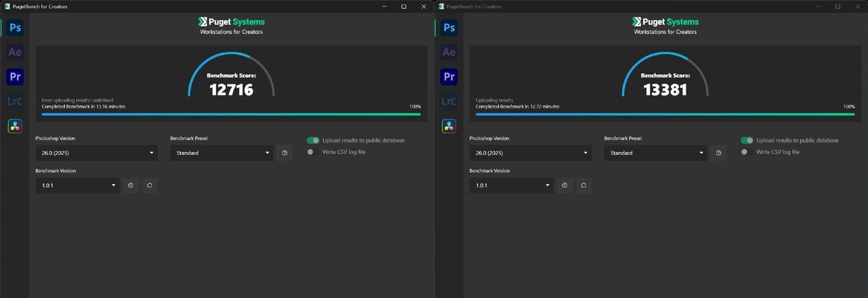Toggle Upload results to public database, right window
This screenshot has height=298, width=868.
coord(747,140)
